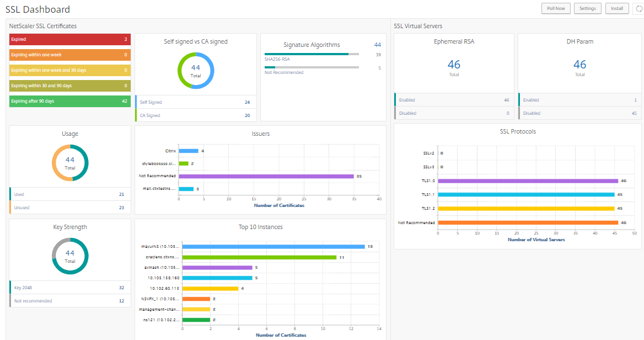This screenshot has height=340, width=644.
Task: Open DH Param Enabled count 1
Action: [x=635, y=100]
